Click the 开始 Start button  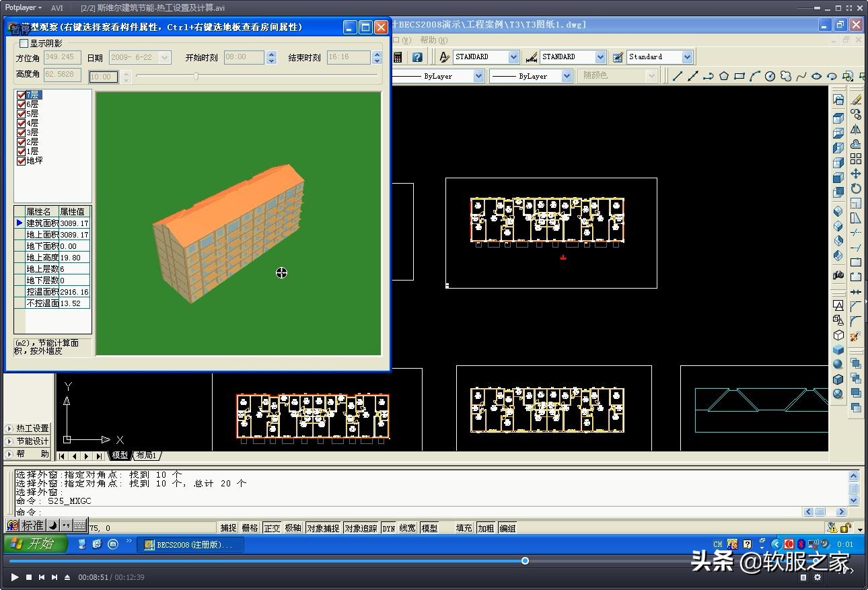tap(35, 544)
